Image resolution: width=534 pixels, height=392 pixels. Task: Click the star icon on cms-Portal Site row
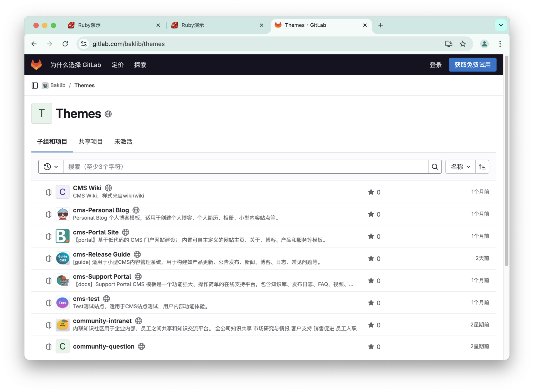point(371,236)
